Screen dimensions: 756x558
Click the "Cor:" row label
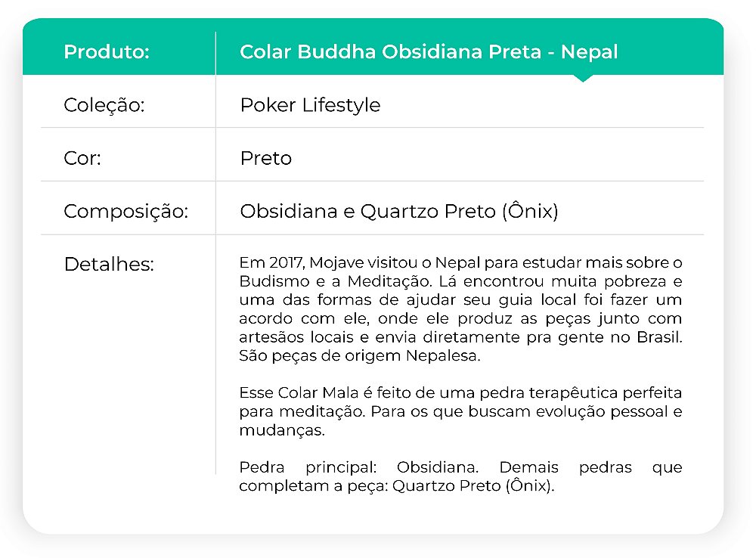(82, 159)
